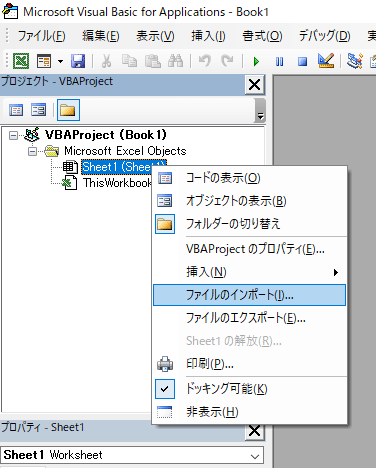This screenshot has width=376, height=468.
Task: Click the Redo arrow icon
Action: click(227, 61)
